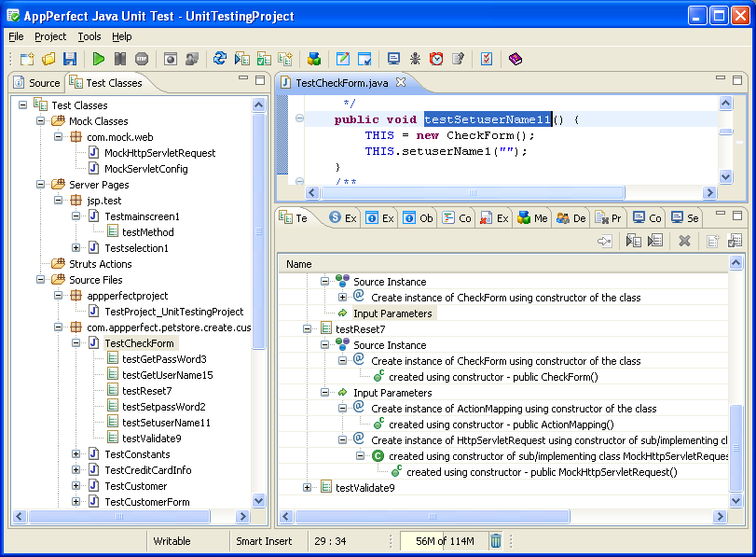Click the lower panel horizontal scrollbar thumb

(433, 517)
